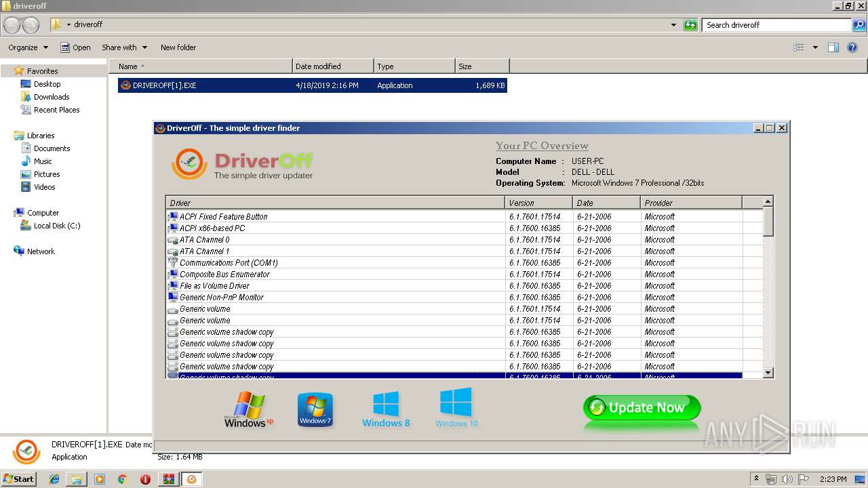Sort drivers by the Date column header

click(607, 203)
